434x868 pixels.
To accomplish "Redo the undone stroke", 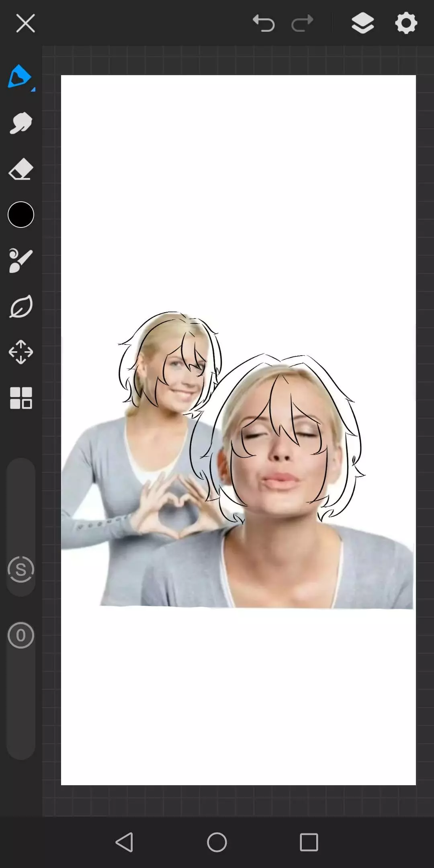I will pyautogui.click(x=302, y=23).
